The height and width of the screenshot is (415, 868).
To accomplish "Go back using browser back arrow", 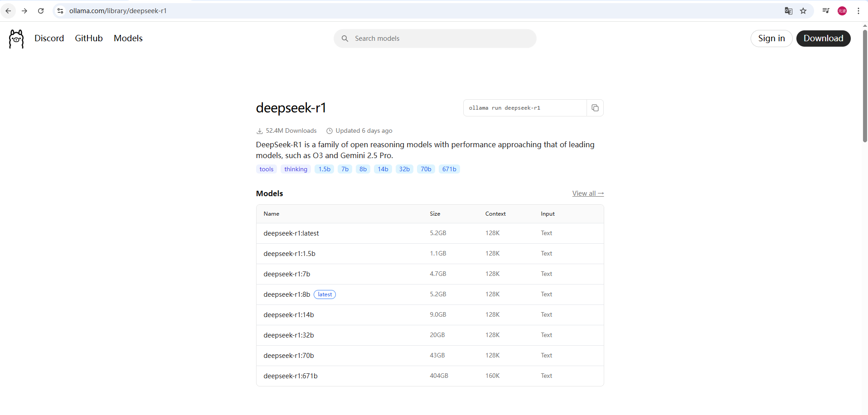I will pyautogui.click(x=8, y=11).
